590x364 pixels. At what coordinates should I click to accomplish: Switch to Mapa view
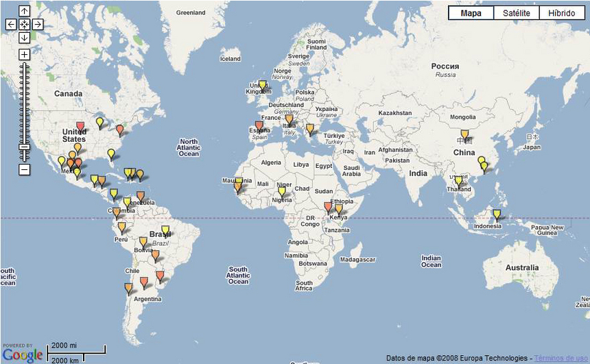pos(471,13)
